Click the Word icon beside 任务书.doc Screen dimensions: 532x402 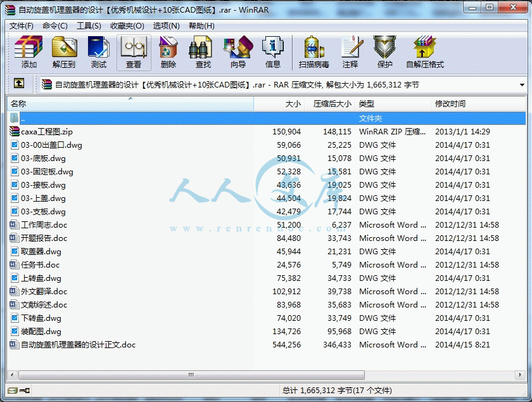[x=14, y=264]
